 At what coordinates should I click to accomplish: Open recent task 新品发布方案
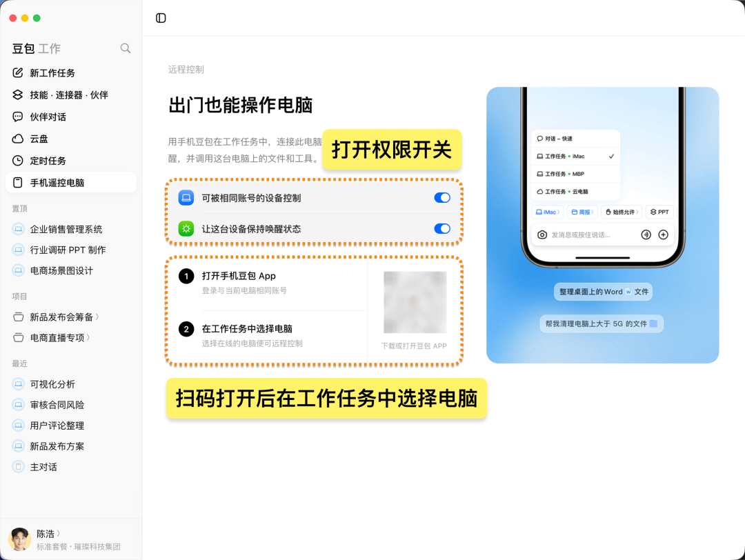[71, 446]
